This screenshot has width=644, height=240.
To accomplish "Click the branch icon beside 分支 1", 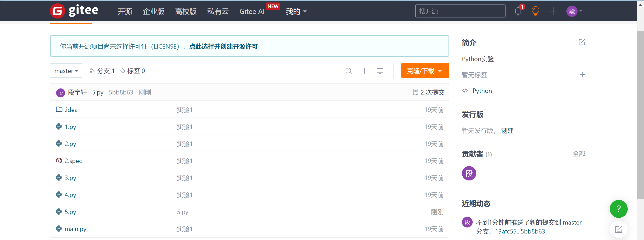I will pos(92,71).
